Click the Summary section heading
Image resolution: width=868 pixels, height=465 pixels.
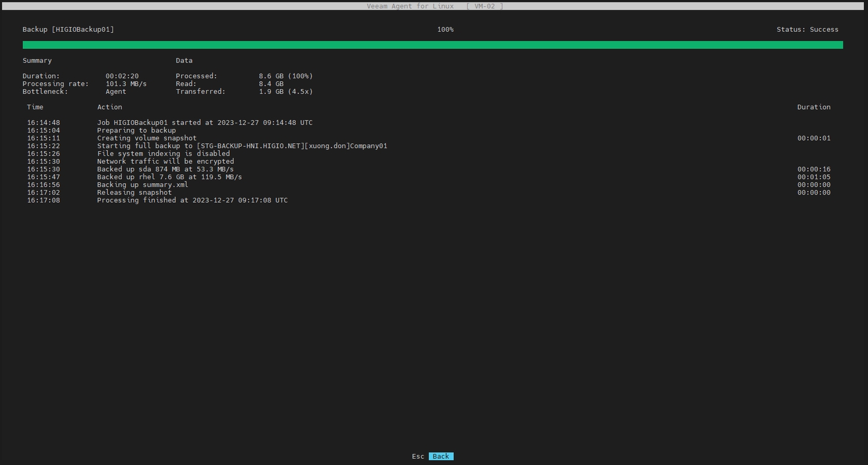[37, 61]
